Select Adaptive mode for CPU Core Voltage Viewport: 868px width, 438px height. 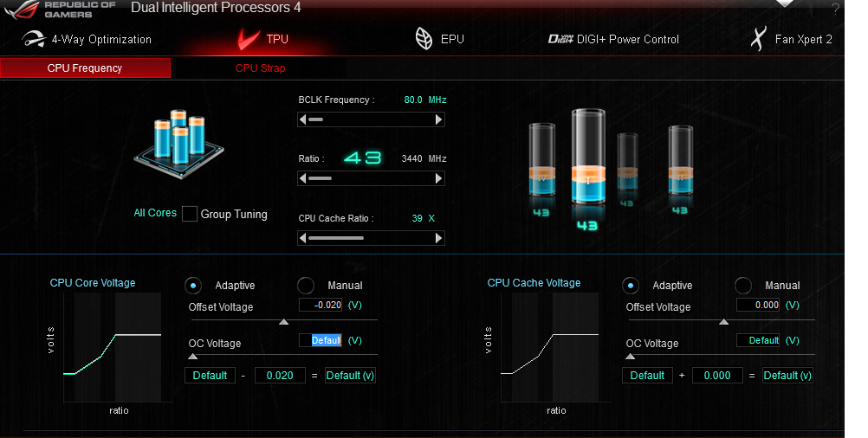point(192,286)
